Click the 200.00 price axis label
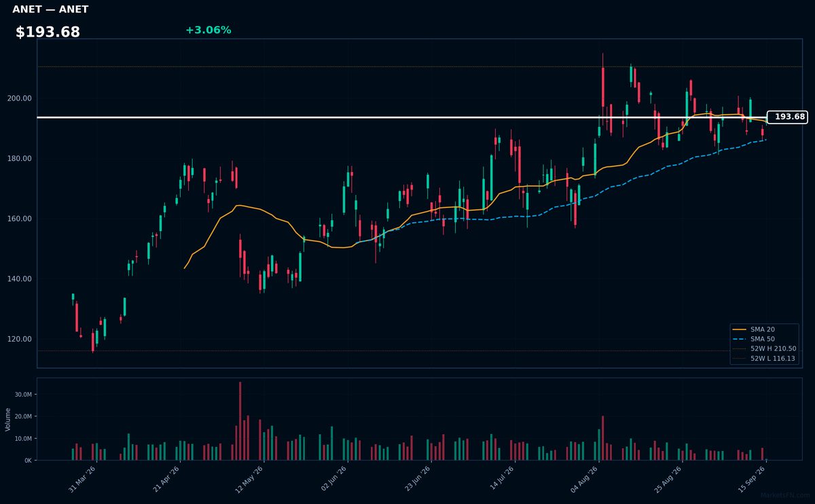This screenshot has width=815, height=504. tap(20, 98)
